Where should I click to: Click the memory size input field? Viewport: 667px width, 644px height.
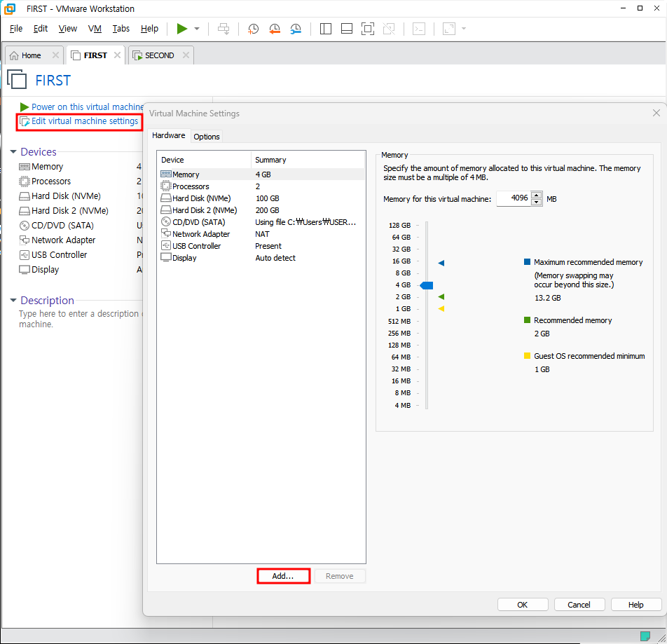tap(514, 198)
